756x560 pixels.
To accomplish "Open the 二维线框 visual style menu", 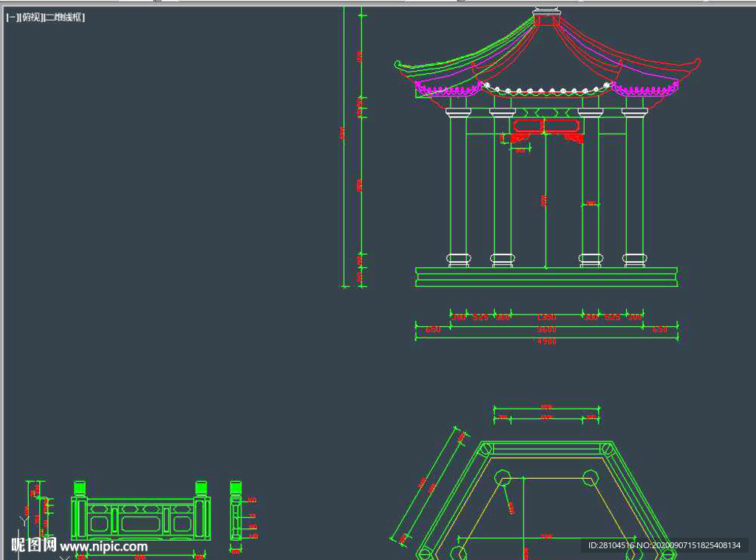I will [x=64, y=18].
